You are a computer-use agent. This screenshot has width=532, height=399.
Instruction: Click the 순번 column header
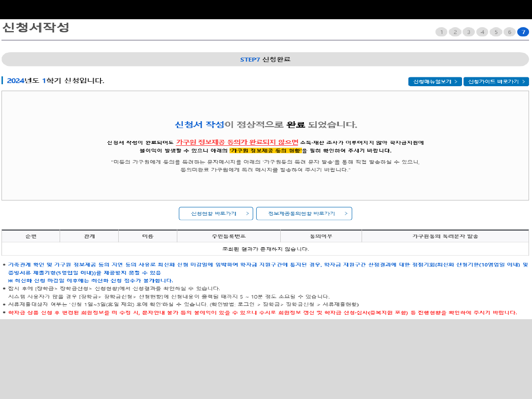coord(31,236)
